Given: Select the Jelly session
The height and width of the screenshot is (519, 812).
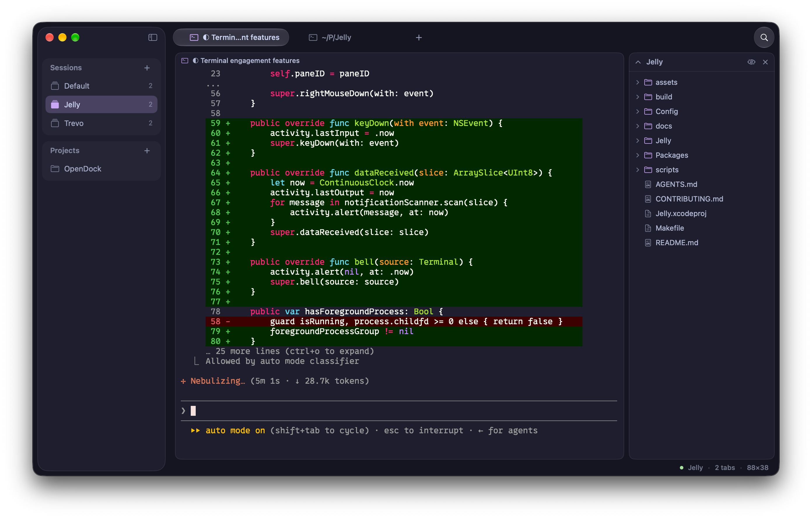Looking at the screenshot, I should 101,104.
